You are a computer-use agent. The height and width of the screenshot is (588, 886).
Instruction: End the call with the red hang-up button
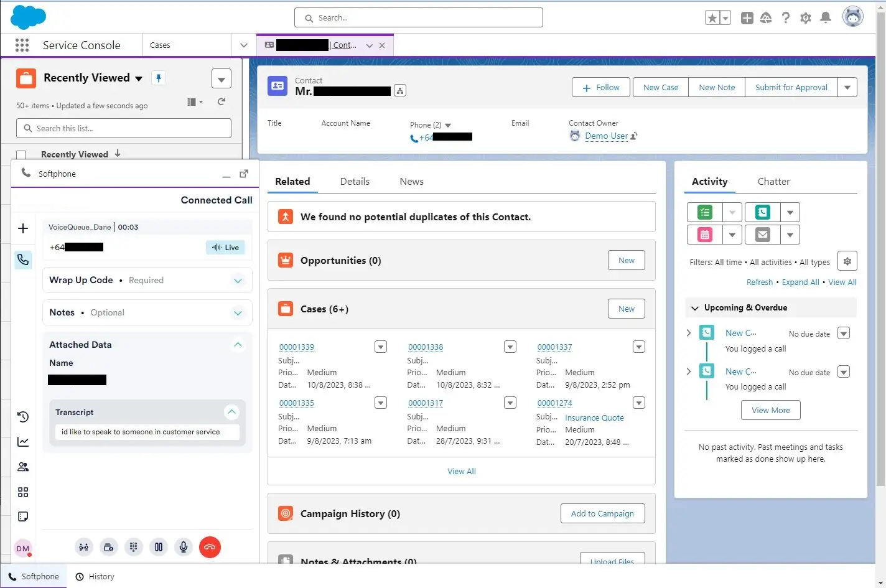point(210,548)
